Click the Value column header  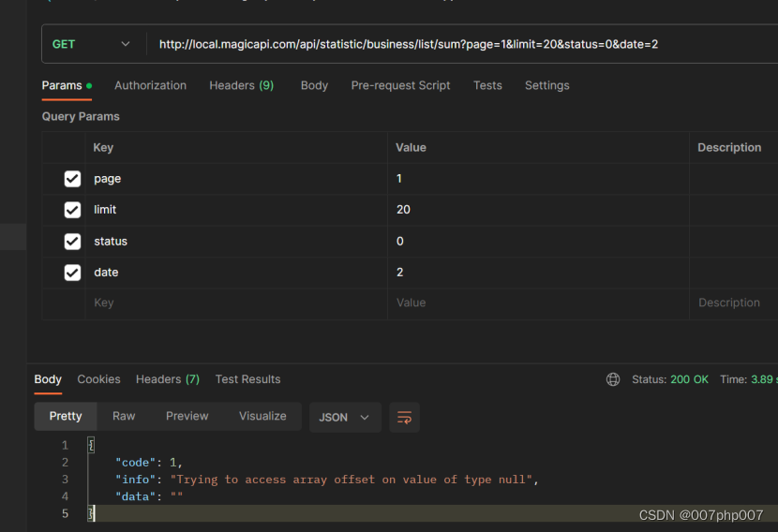click(411, 148)
